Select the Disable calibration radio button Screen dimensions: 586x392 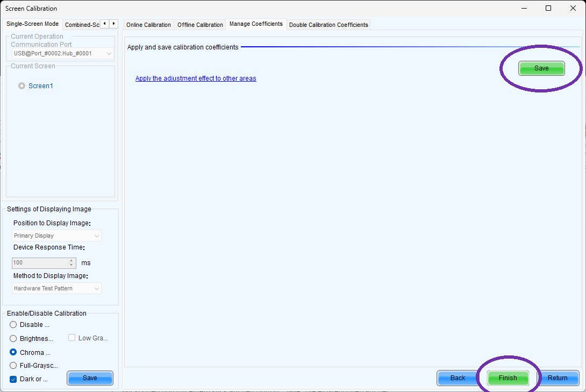13,325
